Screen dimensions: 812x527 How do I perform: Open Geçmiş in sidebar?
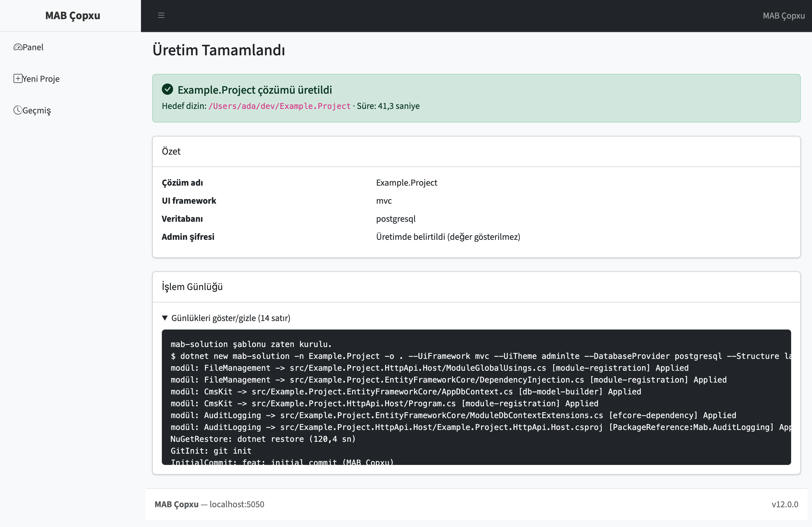coord(32,110)
